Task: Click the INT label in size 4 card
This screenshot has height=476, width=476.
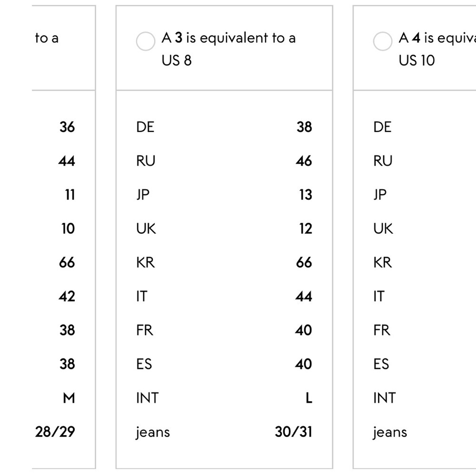Action: 385,398
